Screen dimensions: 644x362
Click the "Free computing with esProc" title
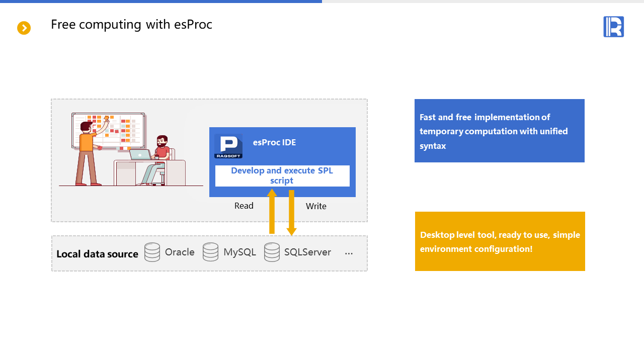pos(131,25)
